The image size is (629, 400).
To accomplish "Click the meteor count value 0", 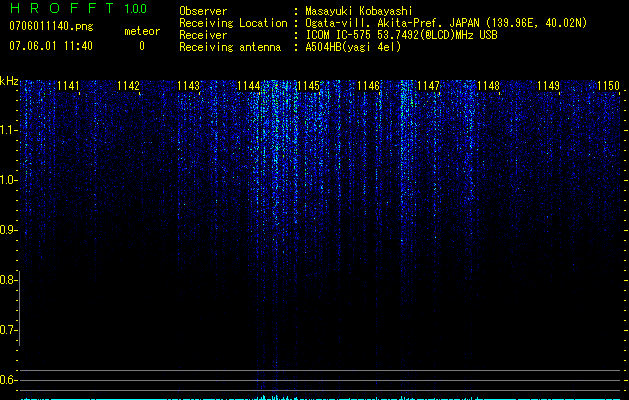I will 142,46.
